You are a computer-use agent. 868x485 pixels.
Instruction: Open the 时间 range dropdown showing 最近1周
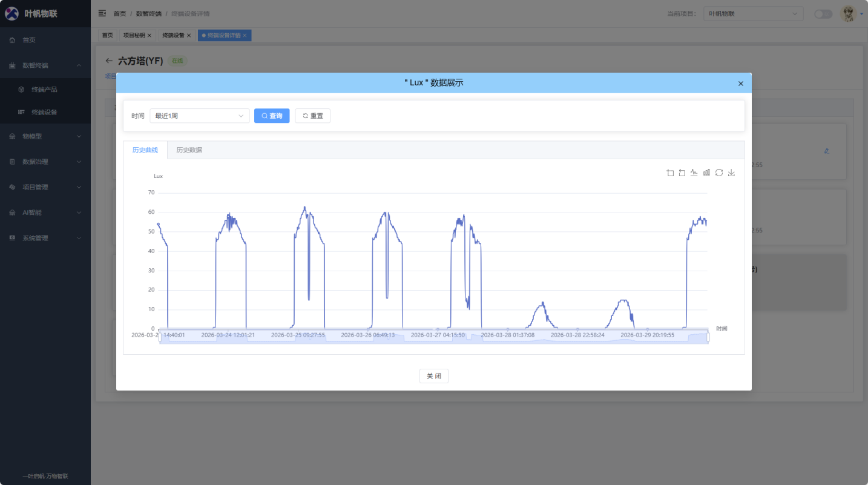point(199,116)
